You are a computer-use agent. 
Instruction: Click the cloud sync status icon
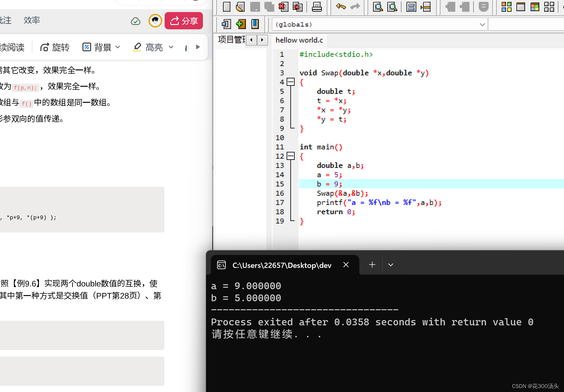click(136, 21)
